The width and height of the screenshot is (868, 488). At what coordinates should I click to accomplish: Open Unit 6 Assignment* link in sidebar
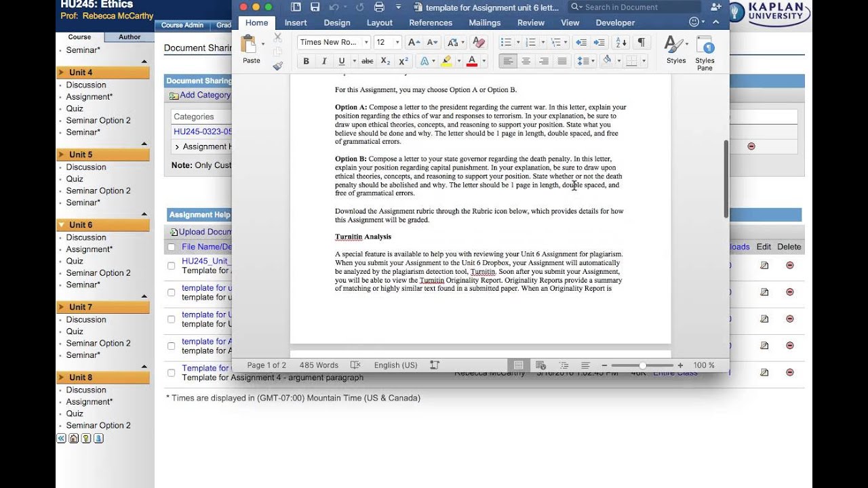90,249
